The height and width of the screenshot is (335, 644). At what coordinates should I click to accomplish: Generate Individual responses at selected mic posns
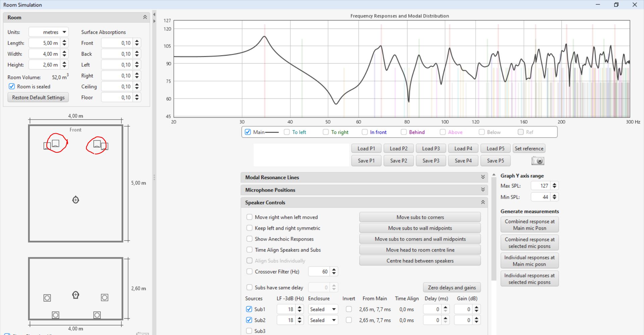(x=530, y=279)
